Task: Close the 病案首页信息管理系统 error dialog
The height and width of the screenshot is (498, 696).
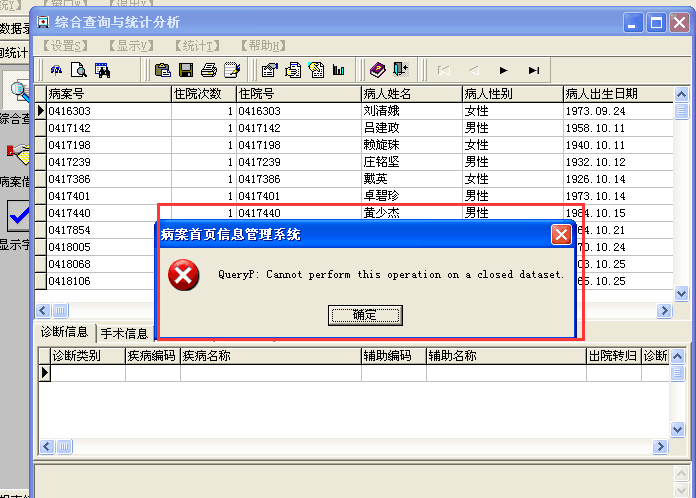Action: tap(561, 234)
